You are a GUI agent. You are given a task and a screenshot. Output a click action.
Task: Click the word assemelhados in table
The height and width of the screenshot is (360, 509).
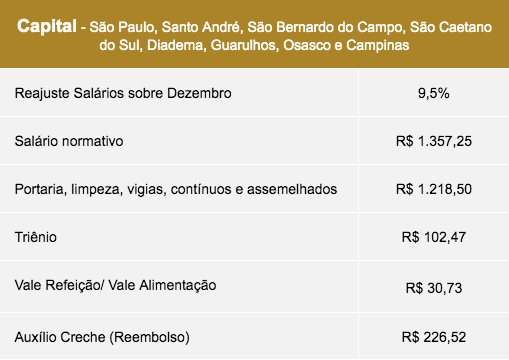tap(292, 189)
